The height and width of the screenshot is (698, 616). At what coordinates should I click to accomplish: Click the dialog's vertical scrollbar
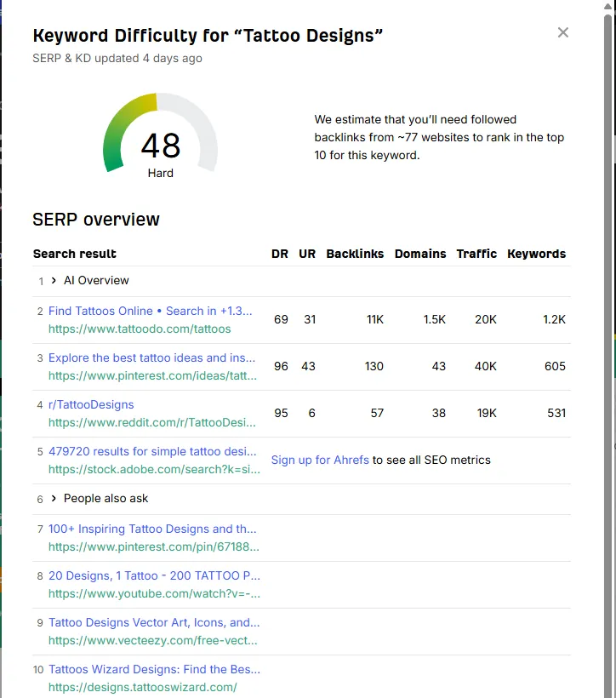pyautogui.click(x=608, y=356)
